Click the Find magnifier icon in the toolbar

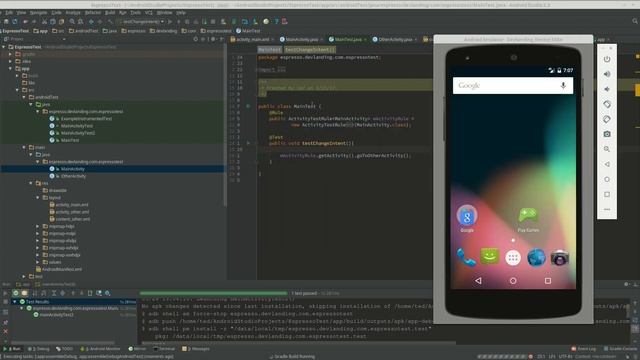(72, 21)
